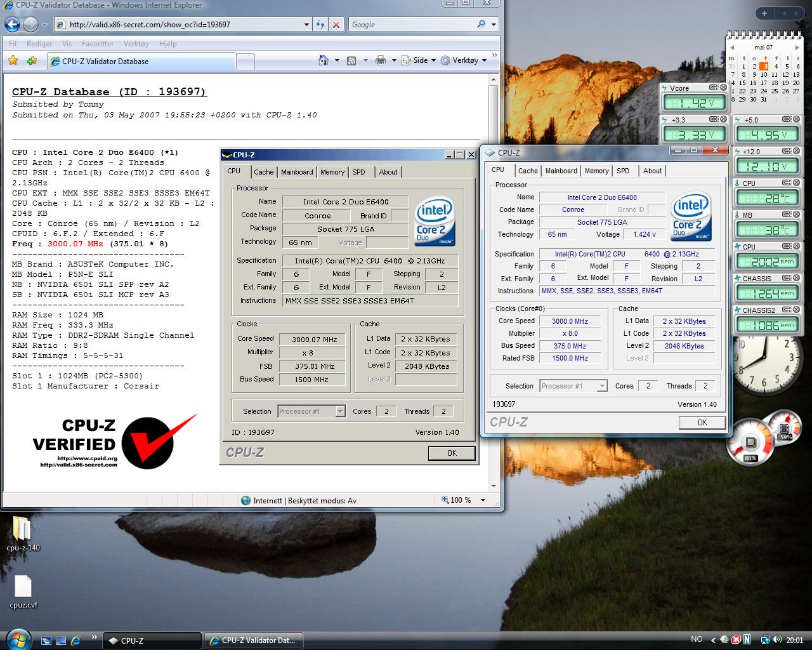Click the system clock showing 20:01
Image resolution: width=812 pixels, height=650 pixels.
[x=795, y=640]
